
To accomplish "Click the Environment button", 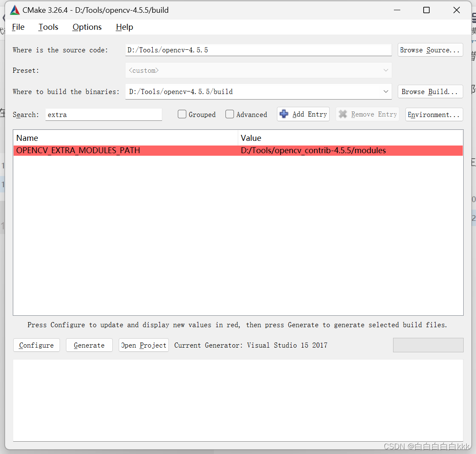I will pyautogui.click(x=434, y=114).
